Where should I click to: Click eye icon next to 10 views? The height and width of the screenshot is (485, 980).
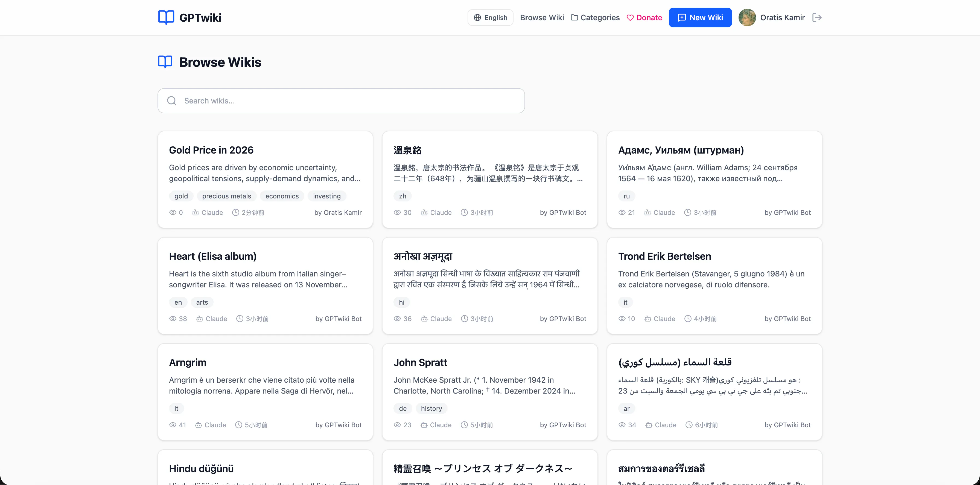click(622, 319)
